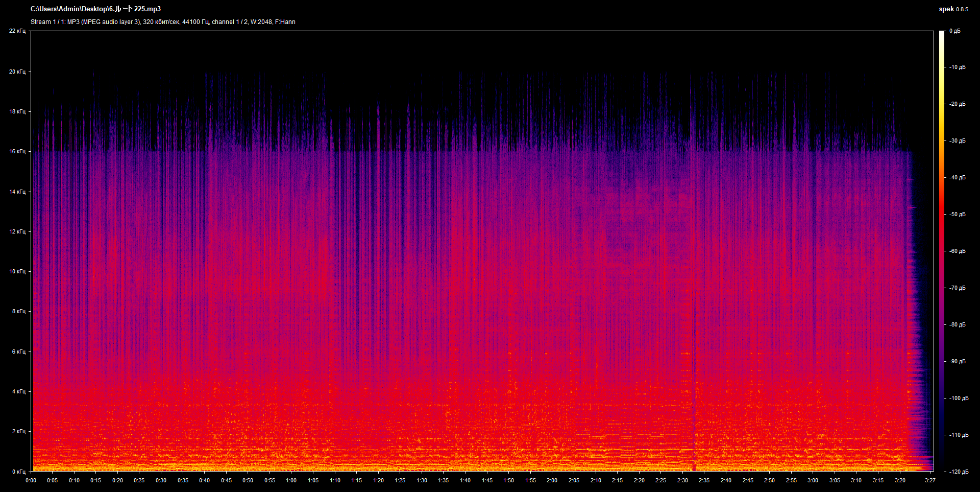Pick the 4 кГц frequency axis label

tap(18, 392)
